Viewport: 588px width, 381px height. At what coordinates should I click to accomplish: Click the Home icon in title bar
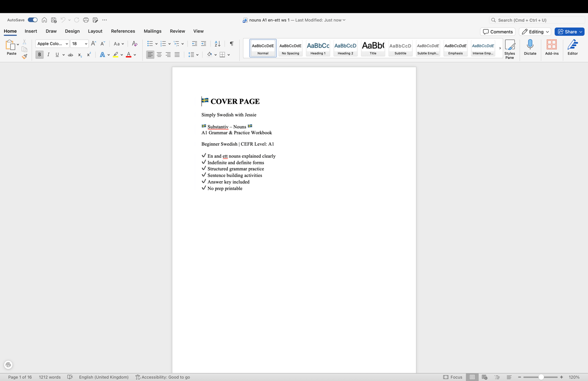[44, 20]
